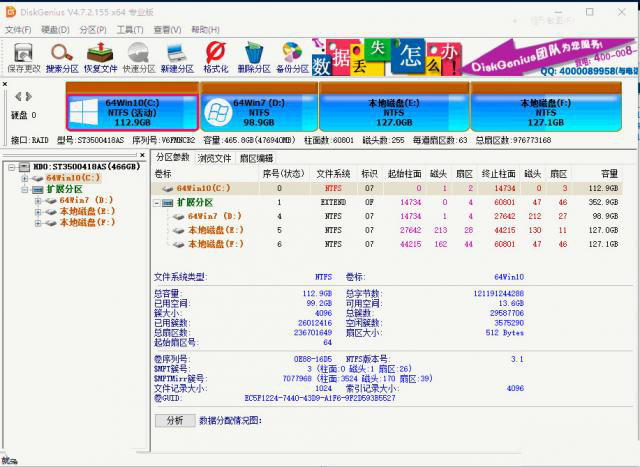Viewport: 640px width, 467px height.
Task: Open the 查看(V) menu
Action: point(167,30)
